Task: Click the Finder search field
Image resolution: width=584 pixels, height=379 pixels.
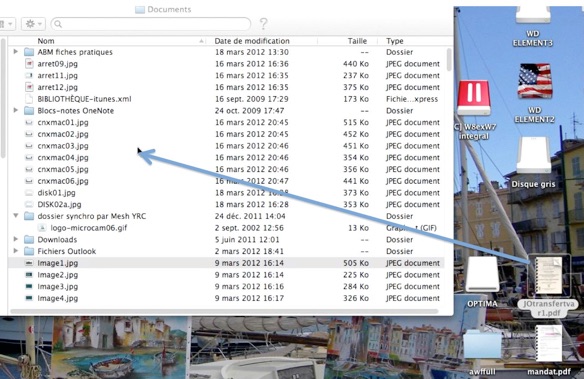Action: [x=151, y=24]
